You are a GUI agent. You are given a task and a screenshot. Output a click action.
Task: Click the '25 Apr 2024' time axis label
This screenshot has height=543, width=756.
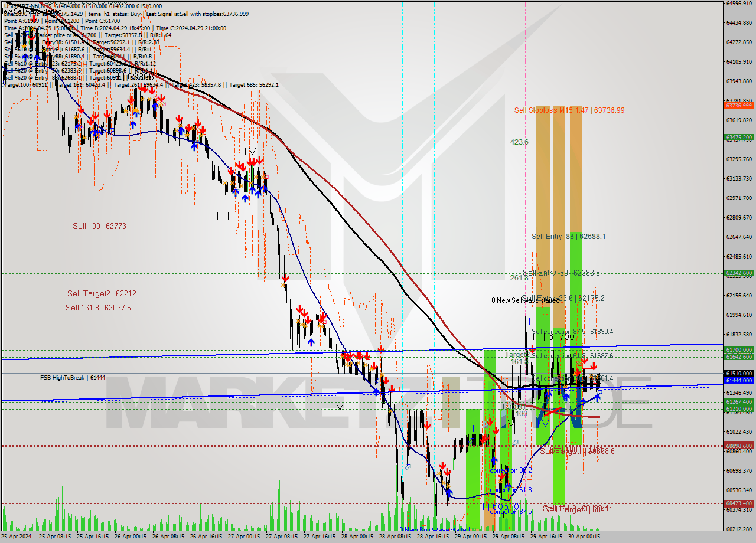[17, 537]
